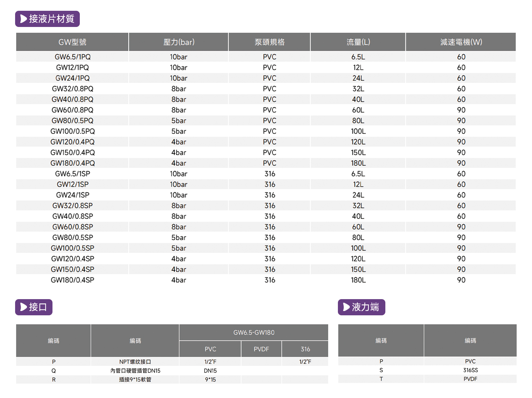Click the triangle icon beside 接口

pyautogui.click(x=24, y=307)
